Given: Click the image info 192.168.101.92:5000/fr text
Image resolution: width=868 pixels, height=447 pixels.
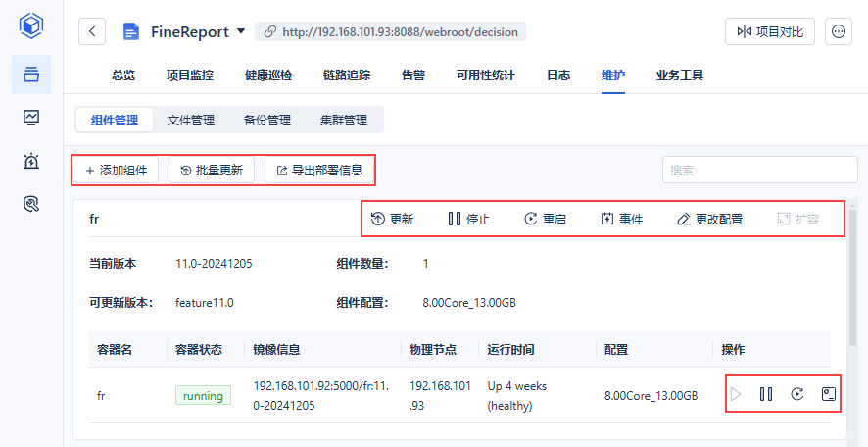Looking at the screenshot, I should [x=321, y=395].
